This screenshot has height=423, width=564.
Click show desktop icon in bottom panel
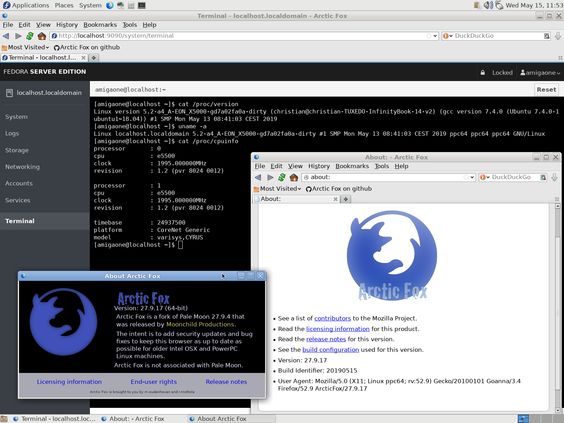[4, 419]
